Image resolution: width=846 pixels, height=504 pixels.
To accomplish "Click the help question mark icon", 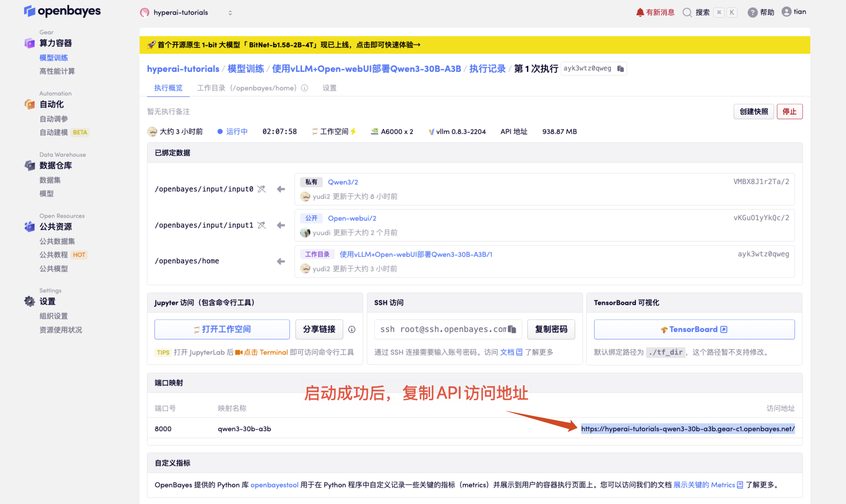I will click(752, 13).
